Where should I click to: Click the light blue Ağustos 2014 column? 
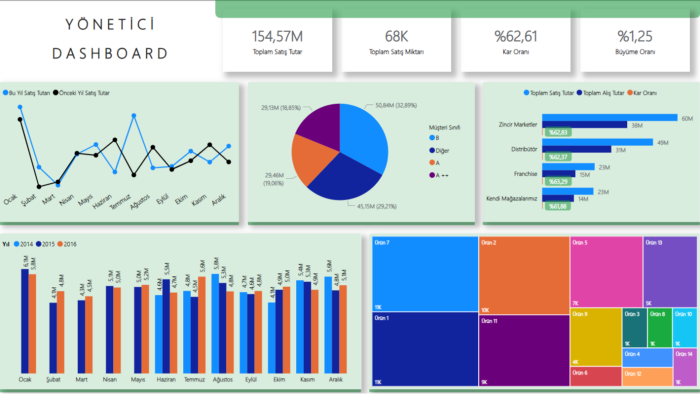pos(215,324)
